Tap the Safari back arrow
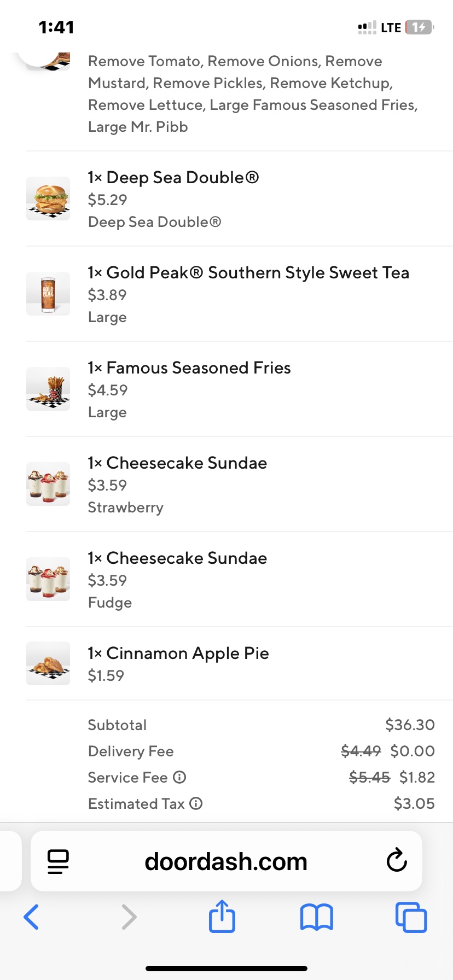453x980 pixels. click(x=32, y=917)
